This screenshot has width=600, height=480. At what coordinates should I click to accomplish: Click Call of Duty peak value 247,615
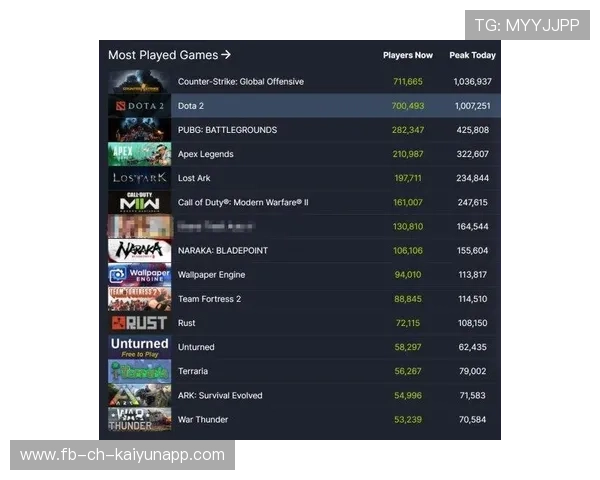click(473, 202)
